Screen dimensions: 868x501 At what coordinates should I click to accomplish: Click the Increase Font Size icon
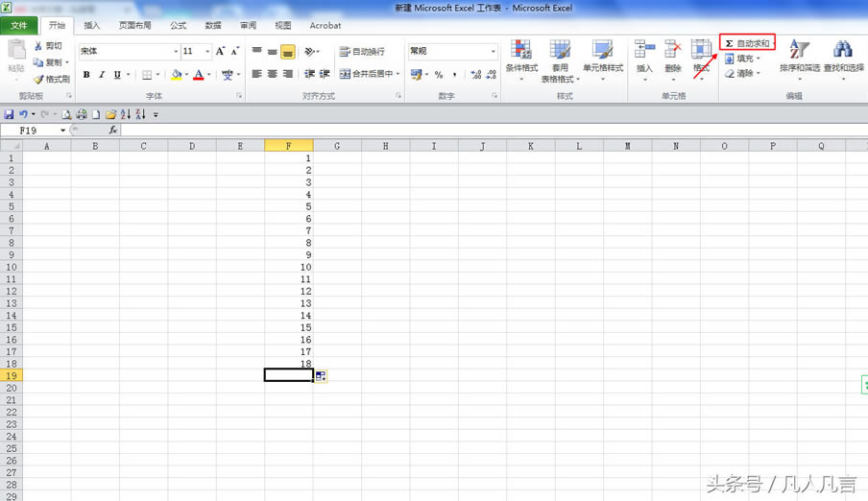220,51
